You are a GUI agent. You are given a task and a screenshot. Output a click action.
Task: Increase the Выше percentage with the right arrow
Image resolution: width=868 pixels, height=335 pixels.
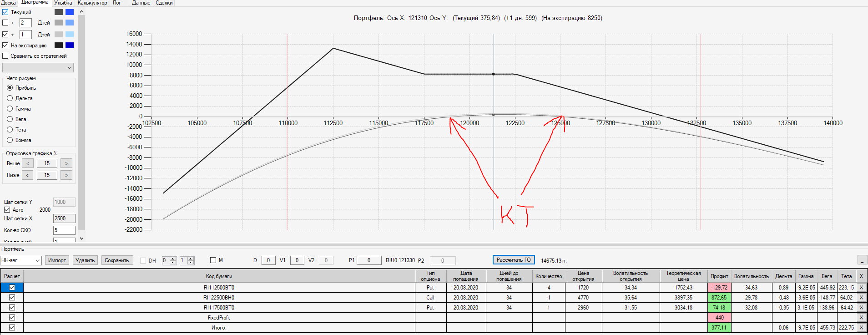(66, 163)
